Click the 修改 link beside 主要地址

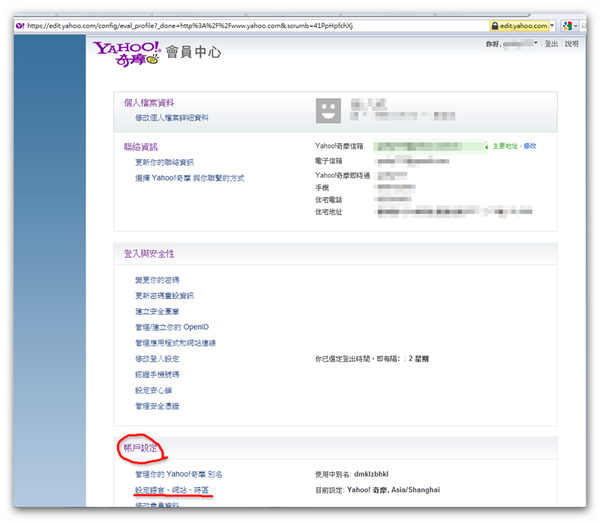pos(530,146)
